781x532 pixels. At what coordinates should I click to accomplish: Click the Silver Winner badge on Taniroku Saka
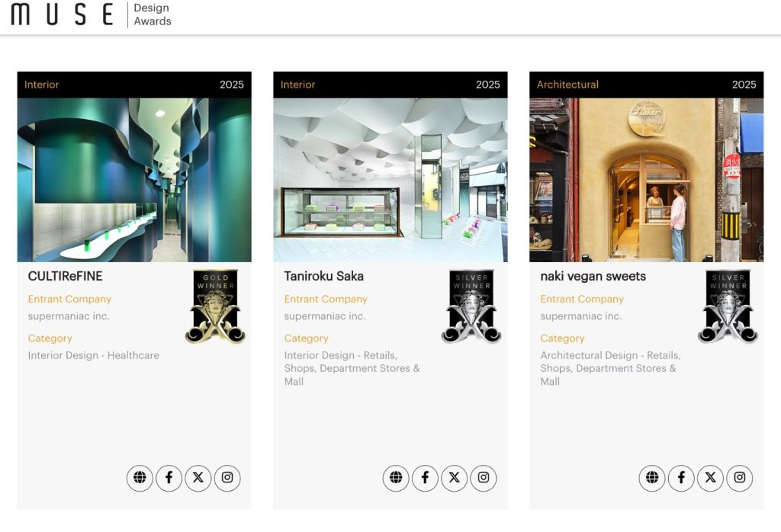[x=471, y=306]
